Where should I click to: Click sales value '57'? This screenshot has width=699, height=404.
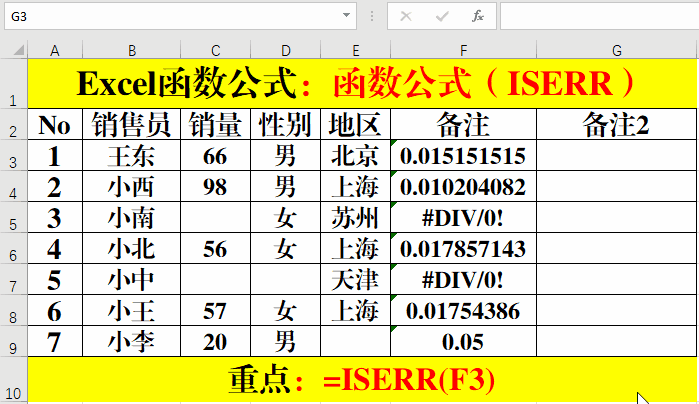215,310
